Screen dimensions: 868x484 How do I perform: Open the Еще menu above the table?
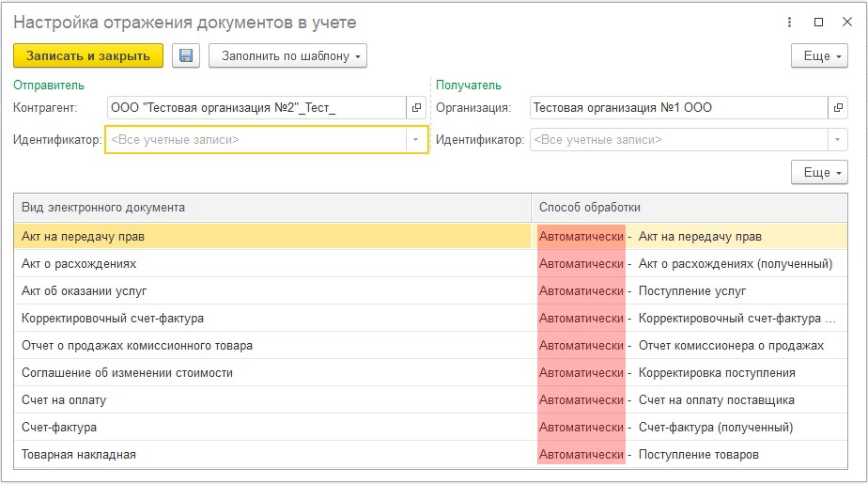click(x=819, y=173)
